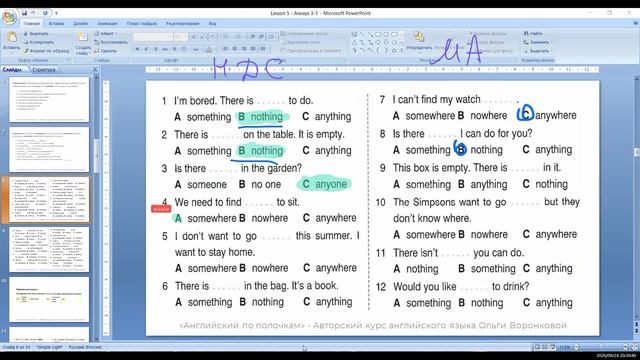Screen dimensions: 640x360
Task: Select the first slide thumbnail in pane
Action: point(49,100)
